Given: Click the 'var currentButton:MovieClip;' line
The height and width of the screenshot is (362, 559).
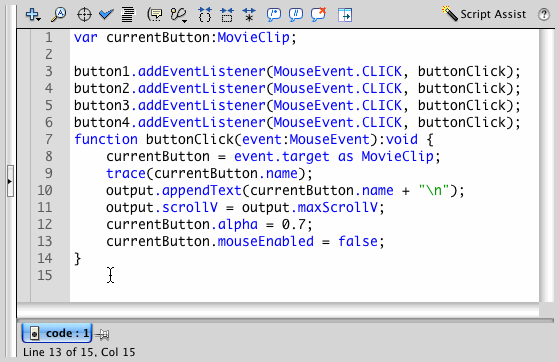Looking at the screenshot, I should pyautogui.click(x=185, y=37).
